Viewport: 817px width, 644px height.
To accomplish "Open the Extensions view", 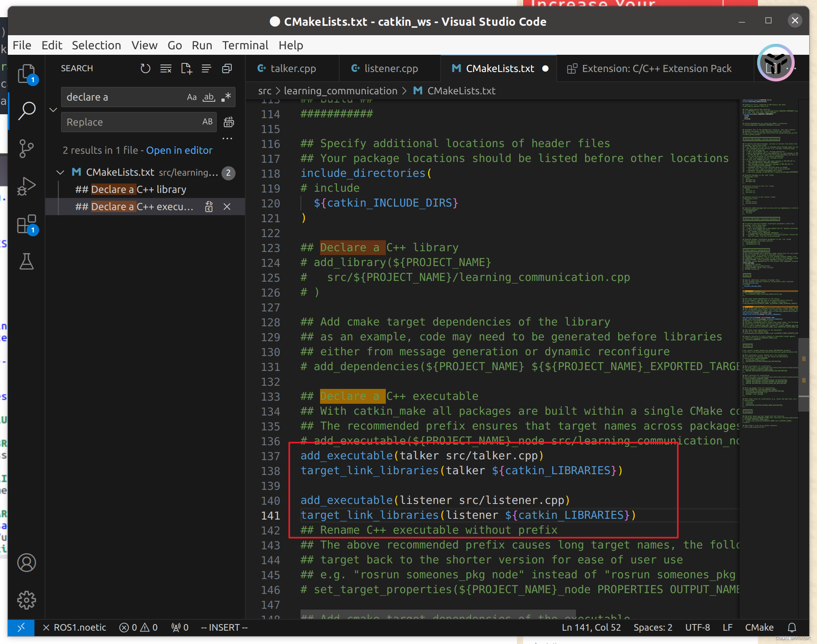I will pos(27,224).
